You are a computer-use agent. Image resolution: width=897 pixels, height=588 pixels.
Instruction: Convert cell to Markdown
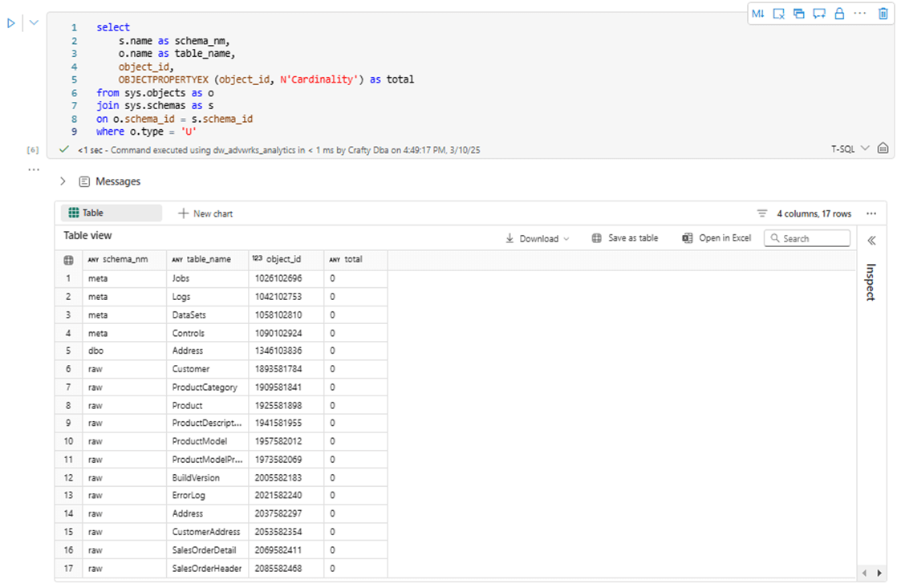click(x=758, y=14)
